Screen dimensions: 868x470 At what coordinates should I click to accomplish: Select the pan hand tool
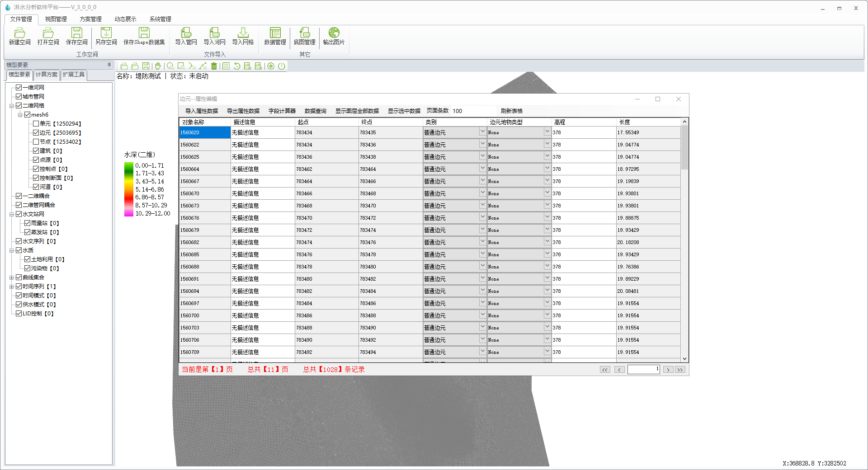pyautogui.click(x=158, y=66)
